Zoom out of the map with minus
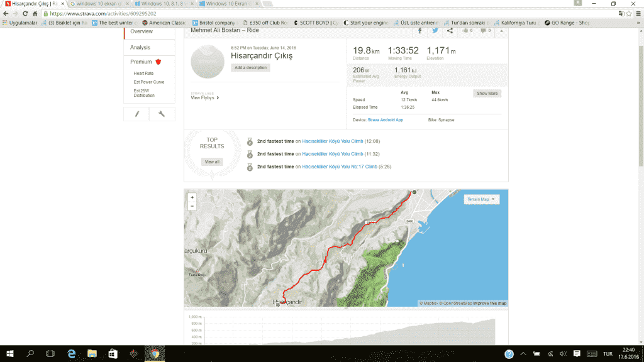Screen dimensions: 644x362 point(192,206)
